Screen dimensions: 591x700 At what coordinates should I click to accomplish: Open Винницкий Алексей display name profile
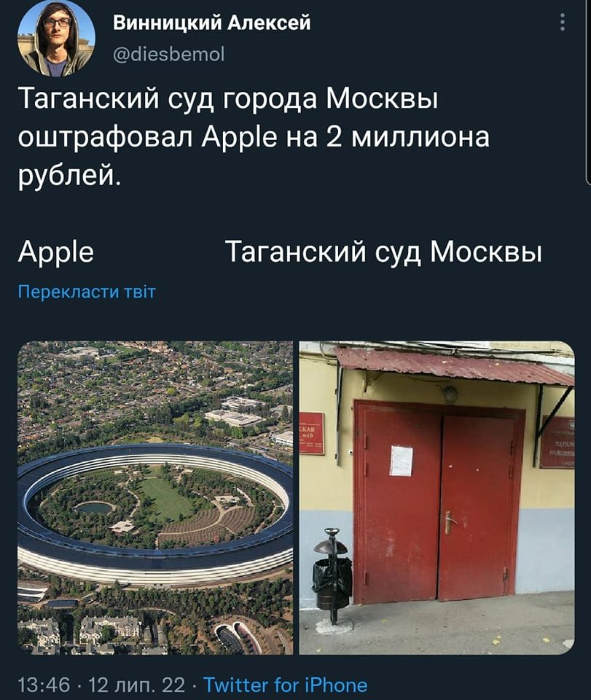coord(211,23)
